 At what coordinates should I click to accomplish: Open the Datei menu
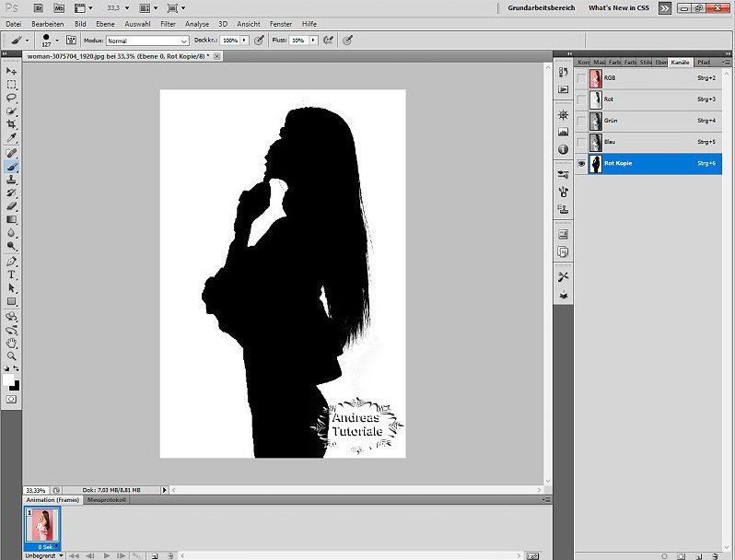[x=14, y=24]
